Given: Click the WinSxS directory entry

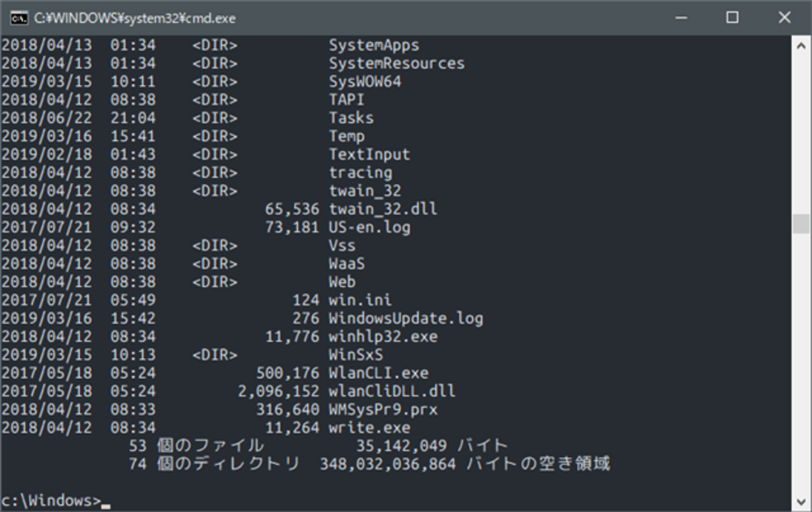Looking at the screenshot, I should [356, 354].
